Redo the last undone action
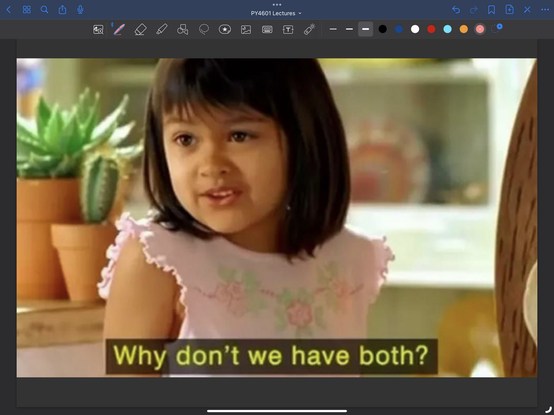 pos(473,10)
